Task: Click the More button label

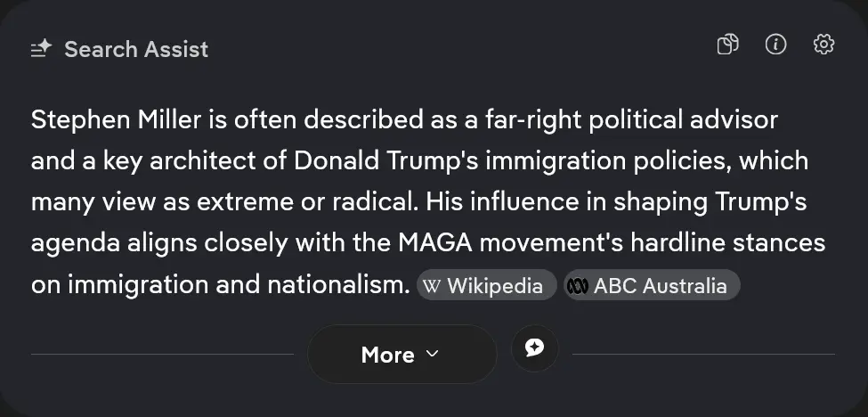Action: pyautogui.click(x=387, y=355)
